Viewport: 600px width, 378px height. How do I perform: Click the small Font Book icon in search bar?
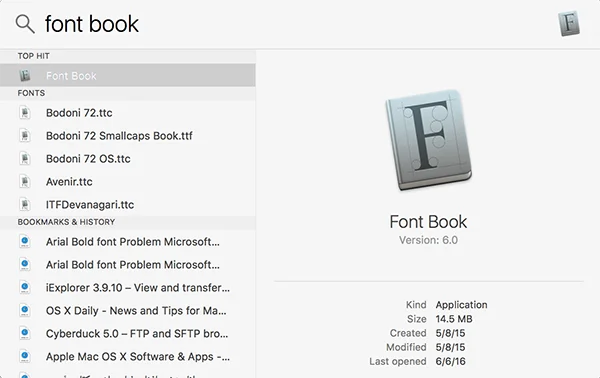(x=569, y=24)
